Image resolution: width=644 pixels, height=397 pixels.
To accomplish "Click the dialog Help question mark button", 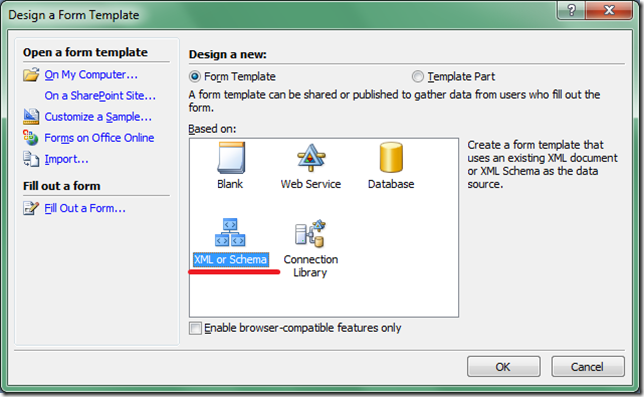I will [571, 10].
